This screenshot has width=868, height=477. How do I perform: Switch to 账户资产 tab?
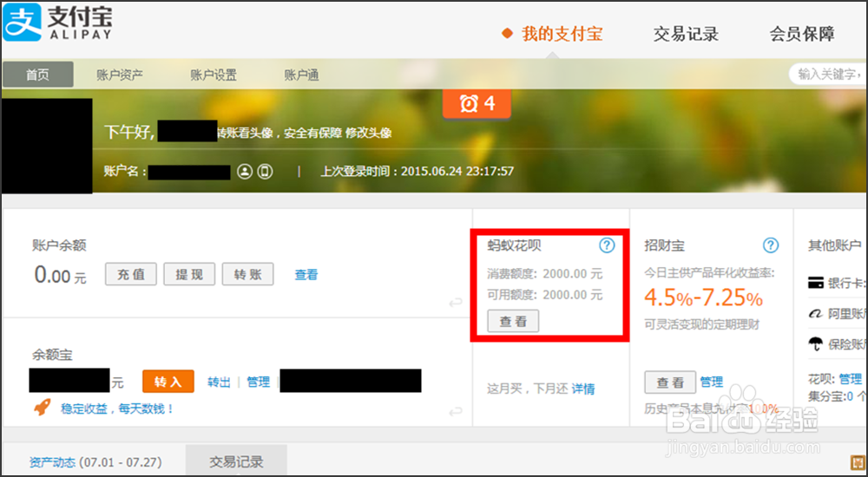tap(120, 75)
